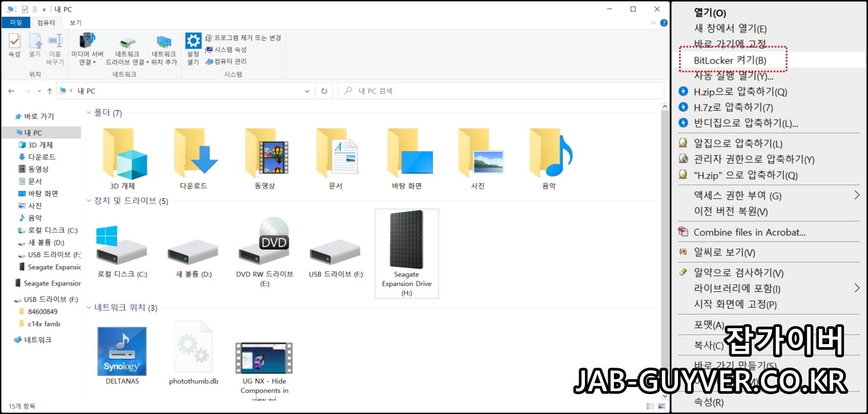
Task: Click the refresh button beside address bar
Action: 324,91
